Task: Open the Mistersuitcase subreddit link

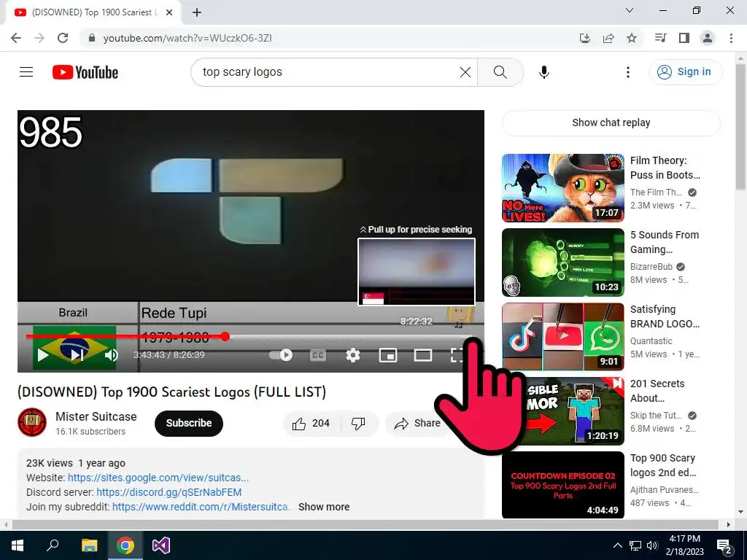Action: click(201, 507)
